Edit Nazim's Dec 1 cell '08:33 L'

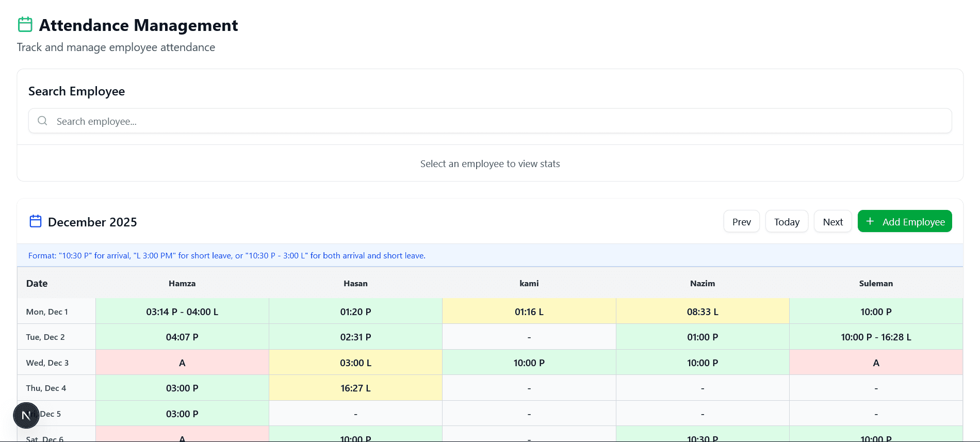tap(703, 312)
